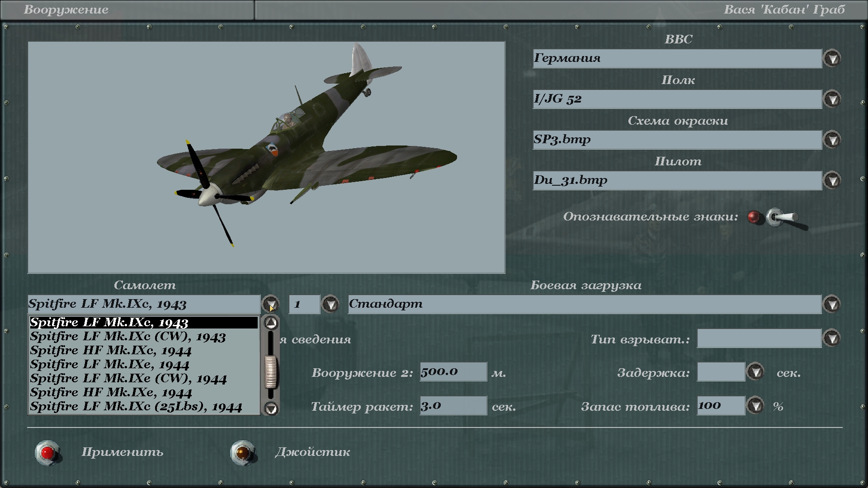Open the Полк regiment dropdown arrow
868x488 pixels.
(x=832, y=99)
